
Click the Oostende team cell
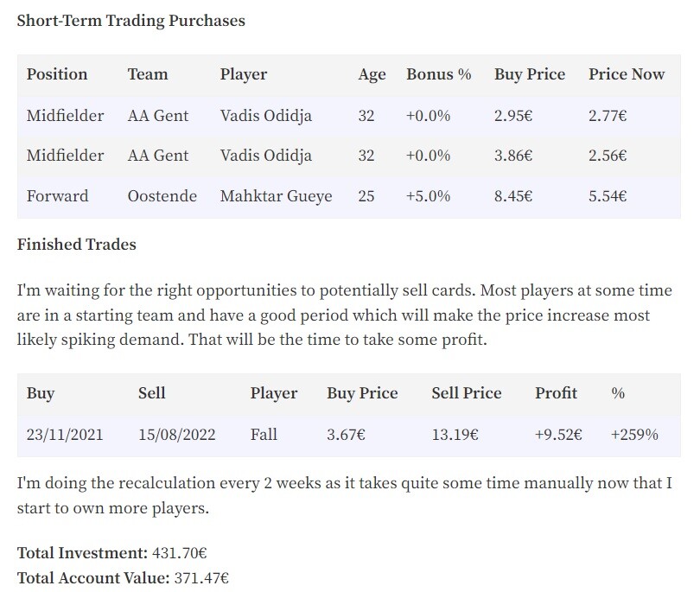(x=162, y=196)
